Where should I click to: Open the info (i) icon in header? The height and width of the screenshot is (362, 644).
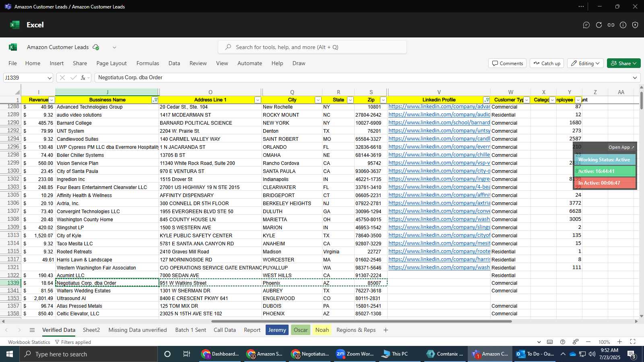[x=623, y=25]
